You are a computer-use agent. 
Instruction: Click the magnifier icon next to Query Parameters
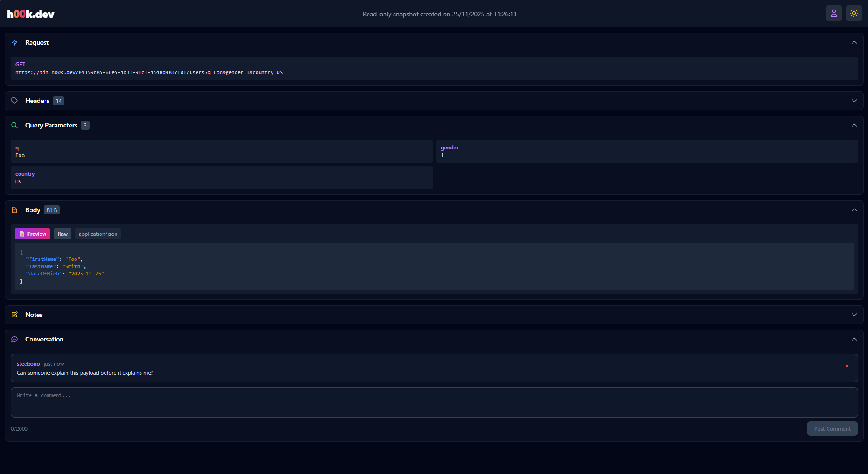tap(14, 125)
